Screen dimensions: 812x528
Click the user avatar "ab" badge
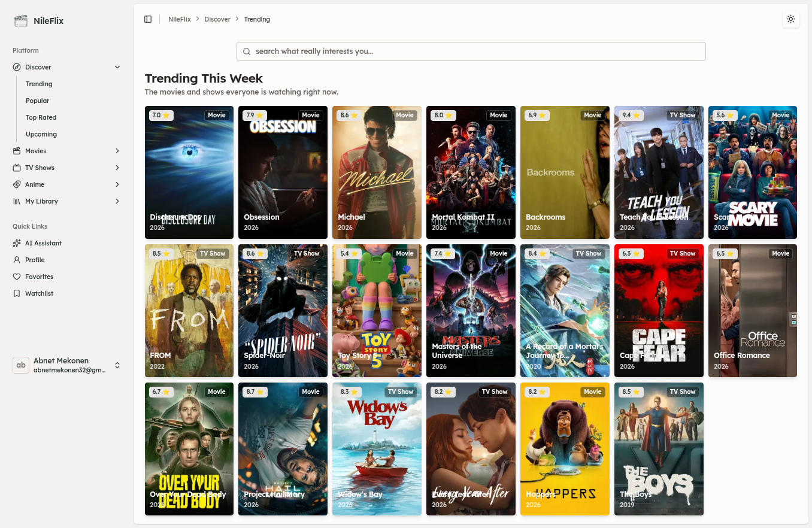[x=21, y=365]
